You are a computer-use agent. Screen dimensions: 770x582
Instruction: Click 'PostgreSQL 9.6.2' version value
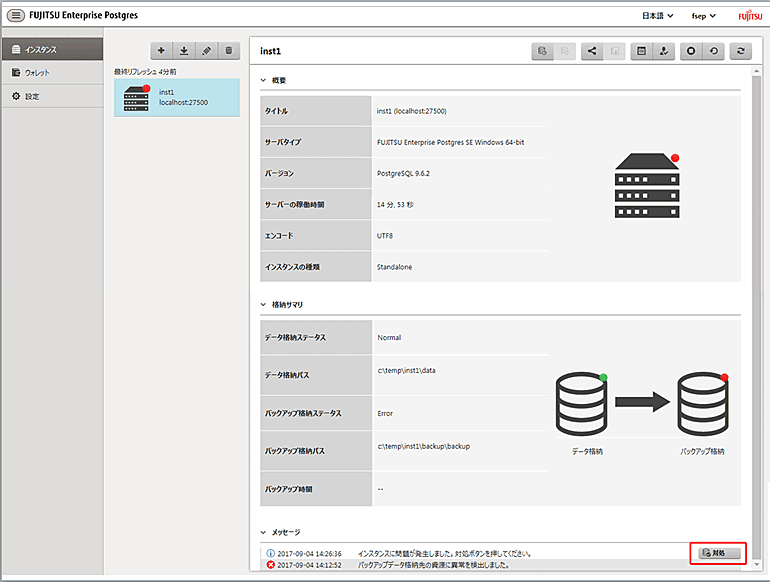[403, 173]
